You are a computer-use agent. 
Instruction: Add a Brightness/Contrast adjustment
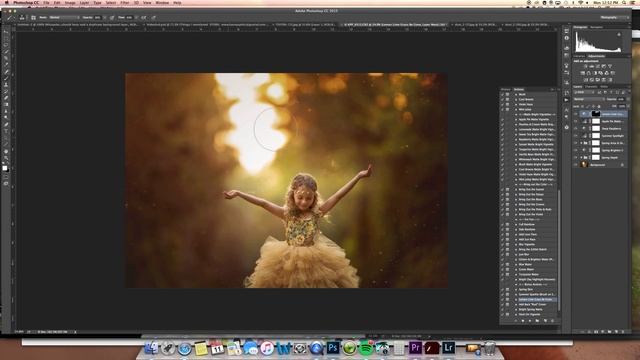[585, 66]
